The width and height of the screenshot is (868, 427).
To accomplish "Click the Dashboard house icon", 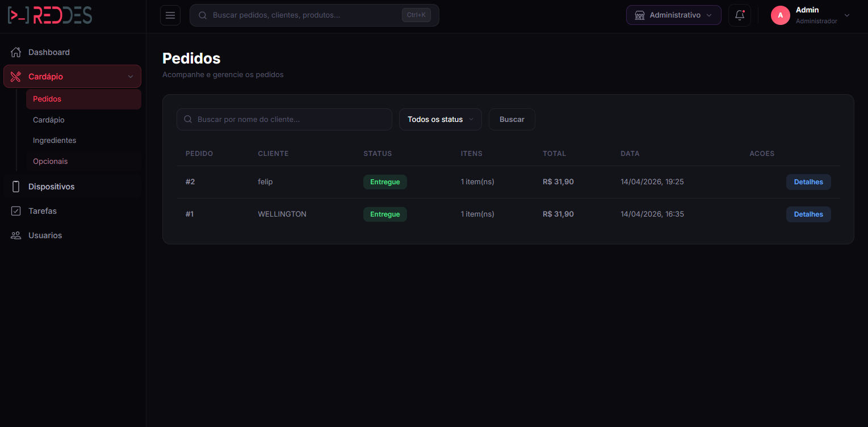I will [16, 52].
